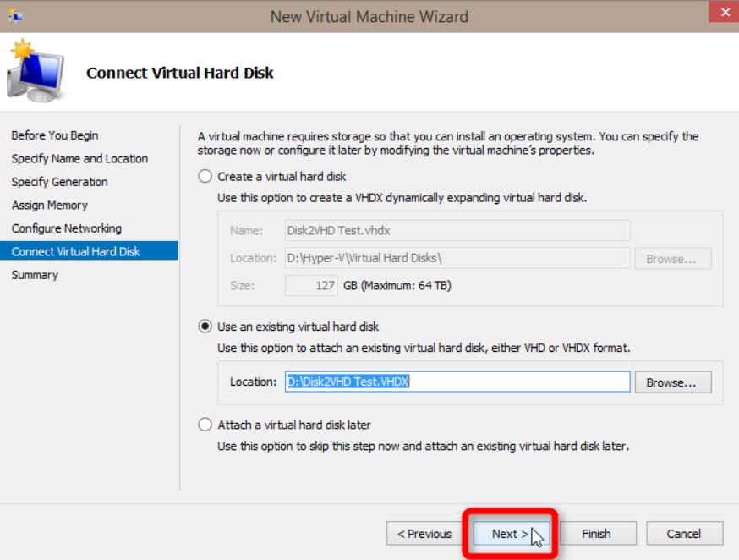
Task: Click the Location field 'D:\Hyper-V\Virtual Hard Disks\'
Action: point(457,258)
